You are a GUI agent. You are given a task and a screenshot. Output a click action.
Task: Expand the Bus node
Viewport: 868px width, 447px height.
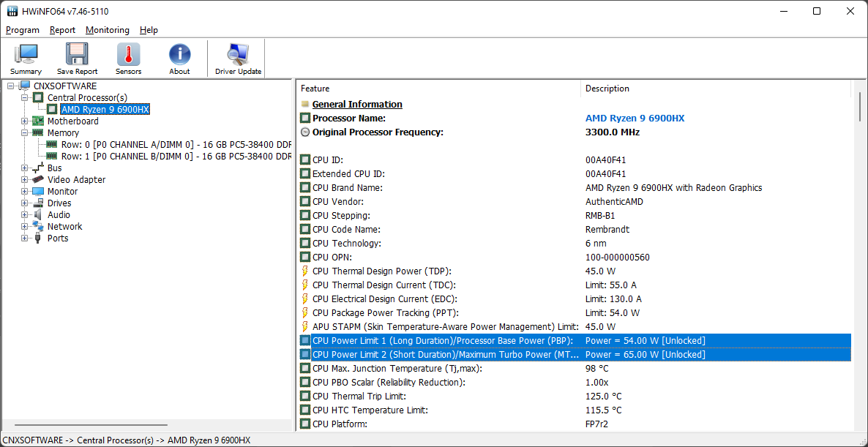pos(24,168)
